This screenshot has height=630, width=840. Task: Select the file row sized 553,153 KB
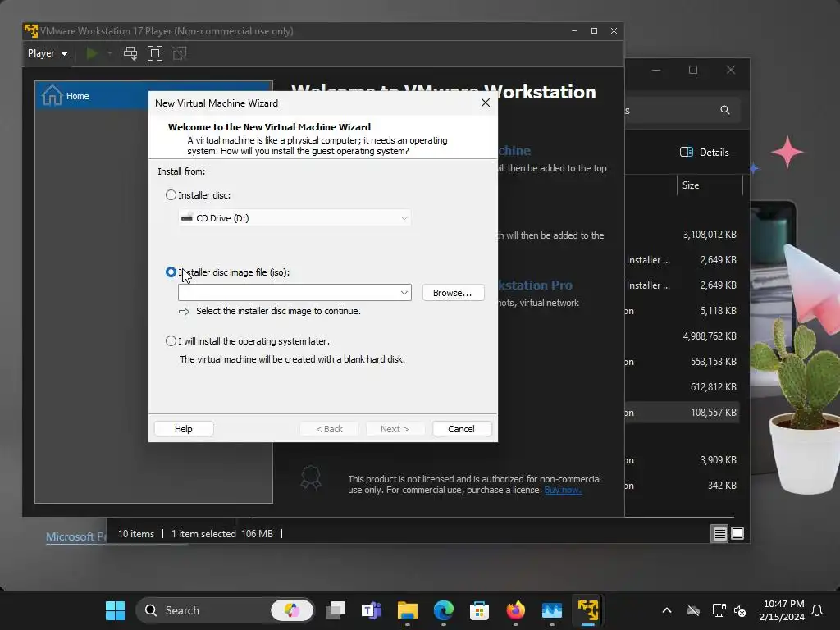(683, 362)
